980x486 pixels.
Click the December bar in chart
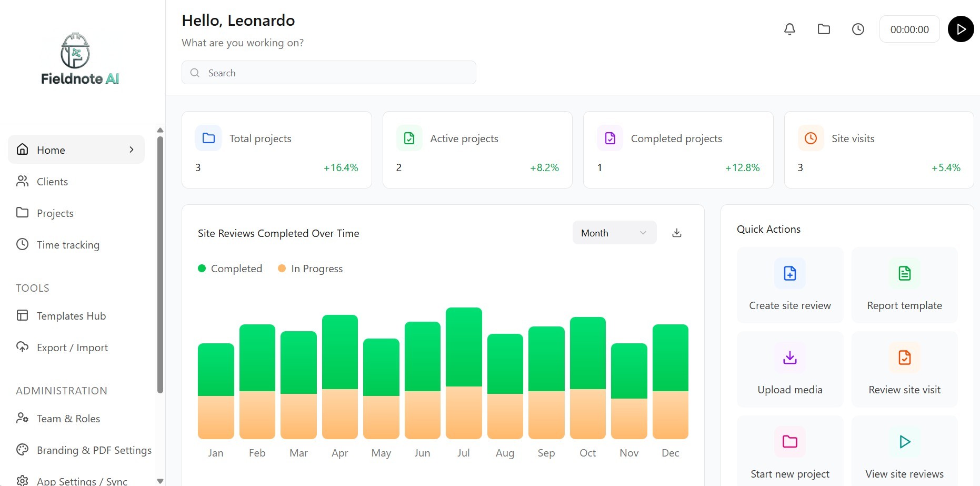(671, 382)
